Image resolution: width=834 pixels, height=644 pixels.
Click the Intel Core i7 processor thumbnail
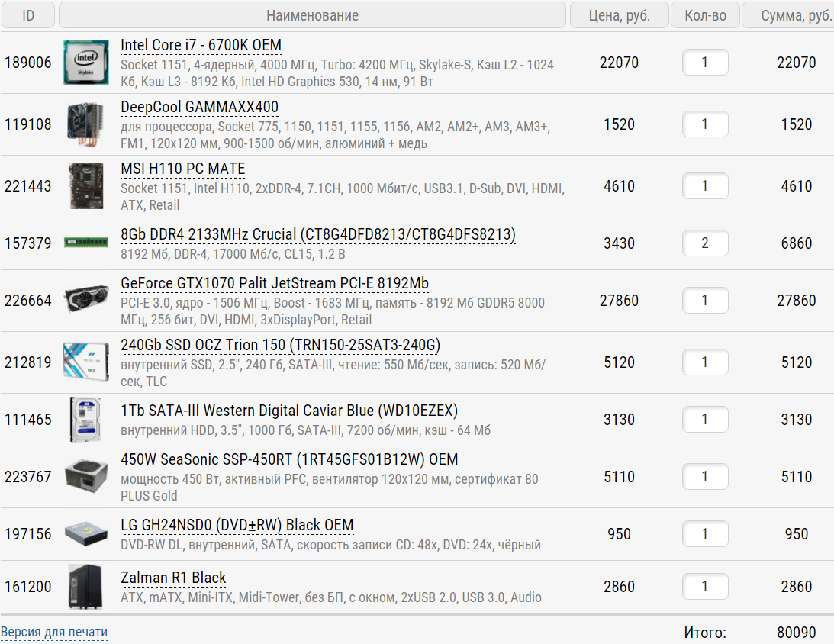85,63
